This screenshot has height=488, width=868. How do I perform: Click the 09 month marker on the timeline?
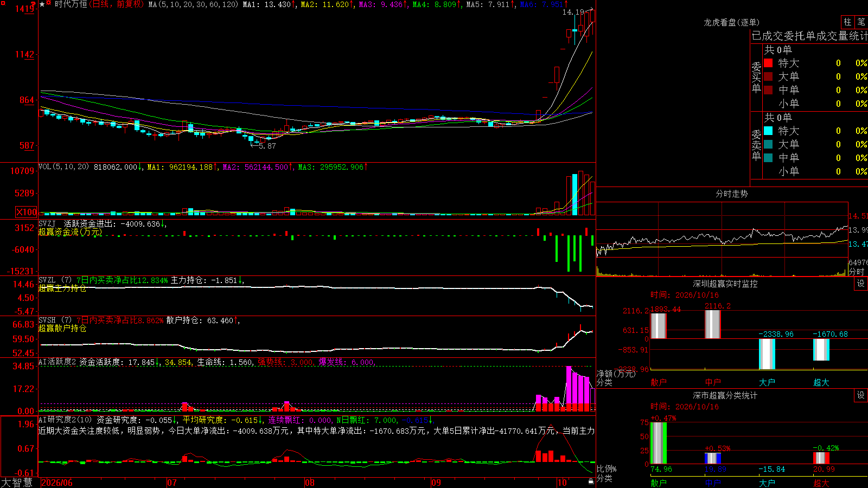tap(436, 483)
